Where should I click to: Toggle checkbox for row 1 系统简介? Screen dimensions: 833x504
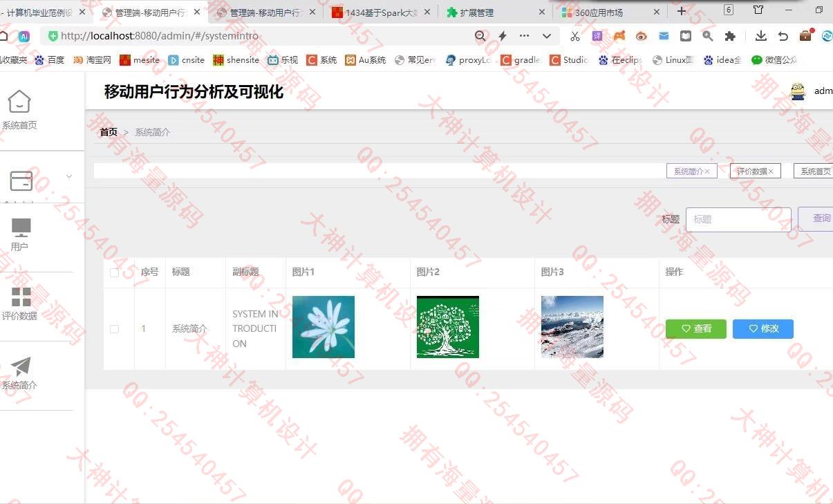pyautogui.click(x=115, y=329)
